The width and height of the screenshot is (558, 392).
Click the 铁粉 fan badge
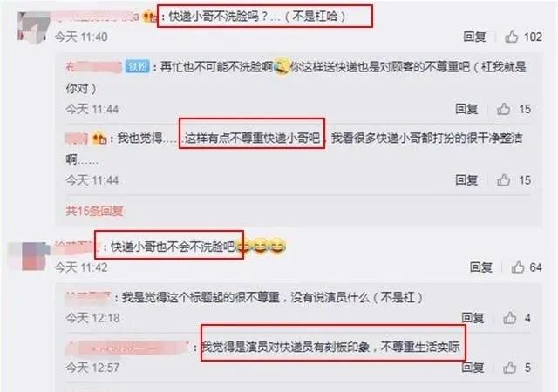pos(138,67)
